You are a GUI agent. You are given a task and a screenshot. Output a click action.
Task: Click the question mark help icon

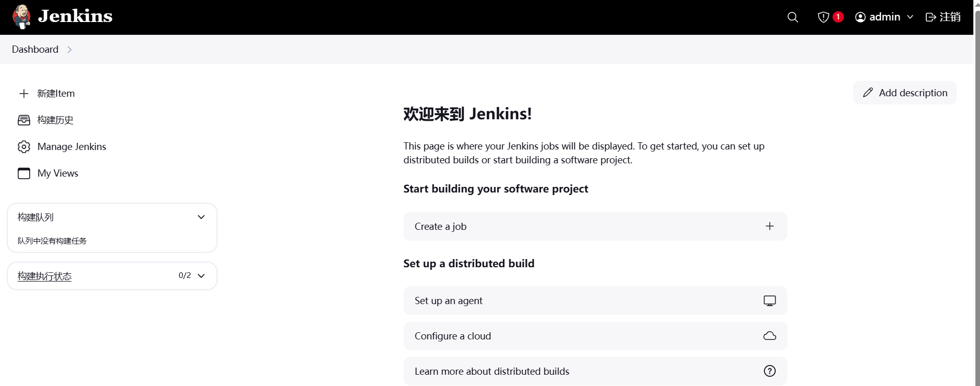coord(770,371)
